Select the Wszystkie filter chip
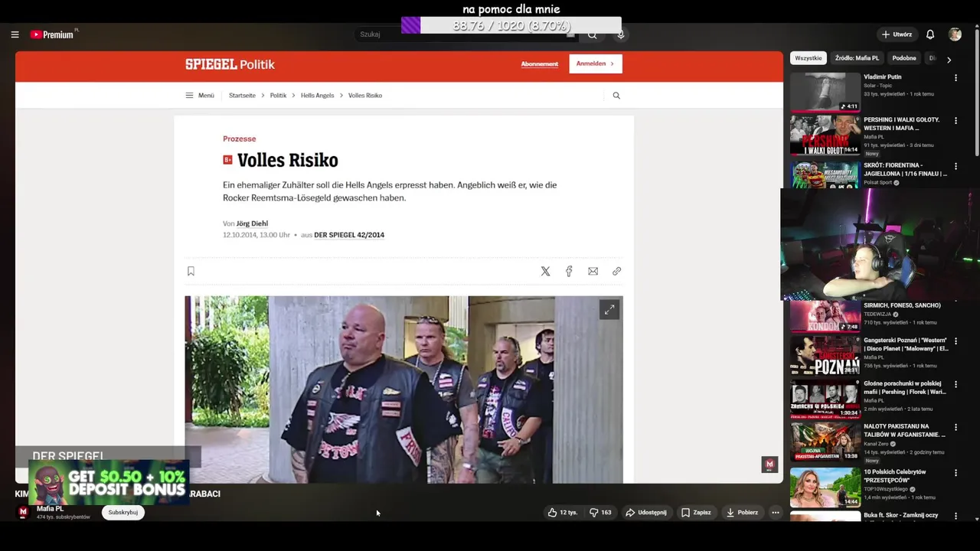 point(808,58)
